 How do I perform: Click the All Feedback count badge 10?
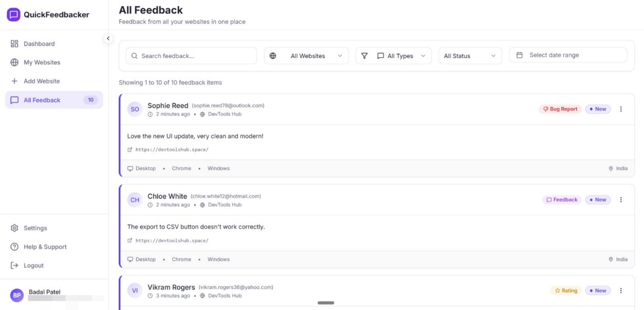[x=91, y=100]
